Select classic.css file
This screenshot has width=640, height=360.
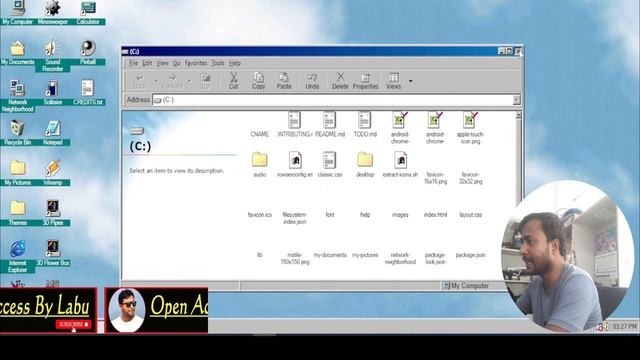coord(330,164)
